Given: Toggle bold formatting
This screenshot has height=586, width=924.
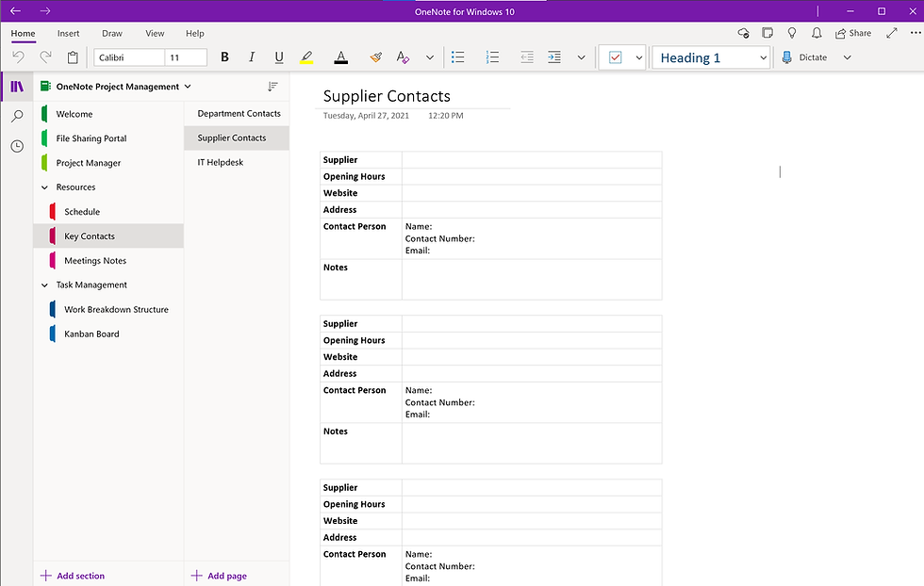Looking at the screenshot, I should click(x=224, y=57).
